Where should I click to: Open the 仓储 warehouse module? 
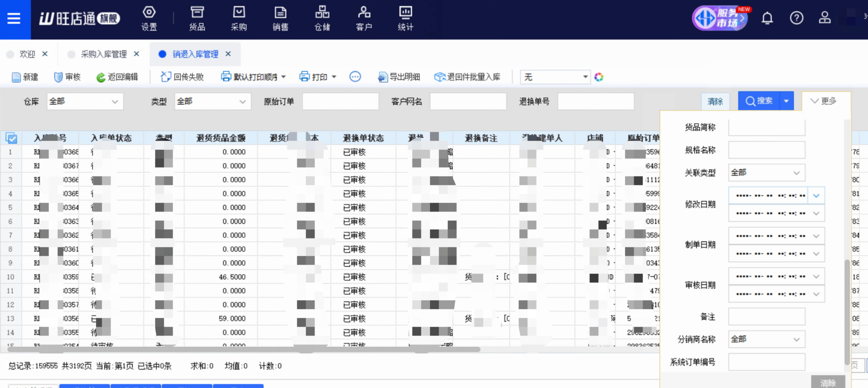pyautogui.click(x=322, y=19)
